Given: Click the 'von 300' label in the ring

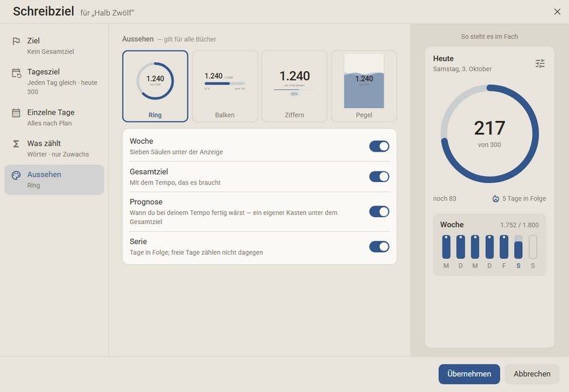Looking at the screenshot, I should pyautogui.click(x=489, y=145).
